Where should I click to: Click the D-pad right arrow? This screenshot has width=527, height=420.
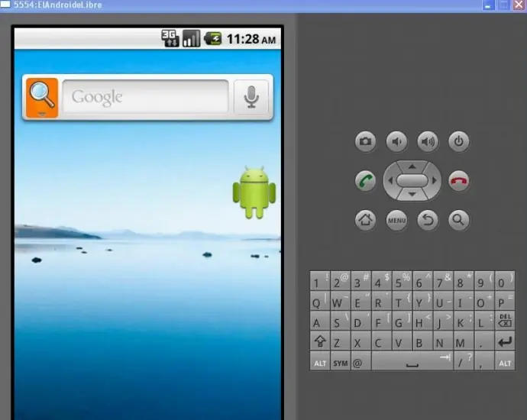click(x=434, y=180)
